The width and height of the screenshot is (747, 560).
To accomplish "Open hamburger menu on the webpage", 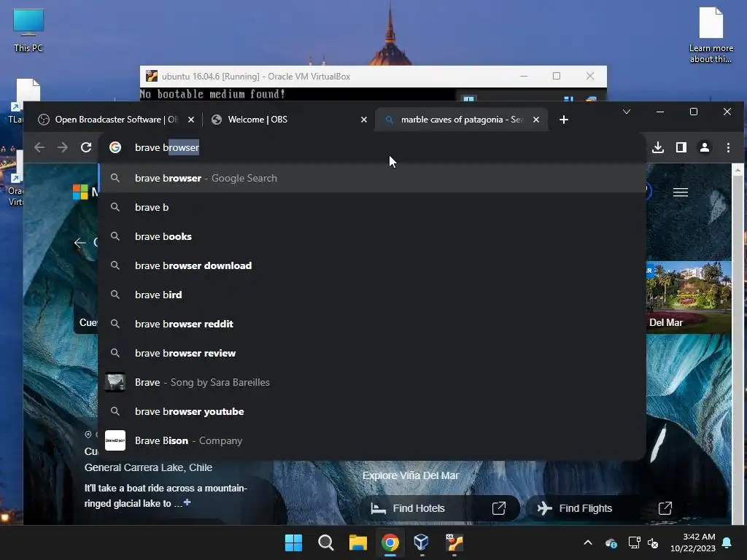I will pyautogui.click(x=681, y=192).
